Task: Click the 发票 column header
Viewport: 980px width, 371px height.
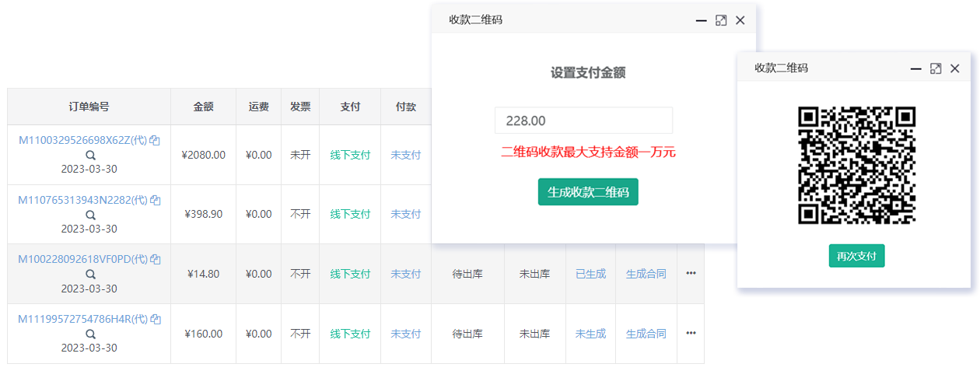Action: [x=300, y=107]
